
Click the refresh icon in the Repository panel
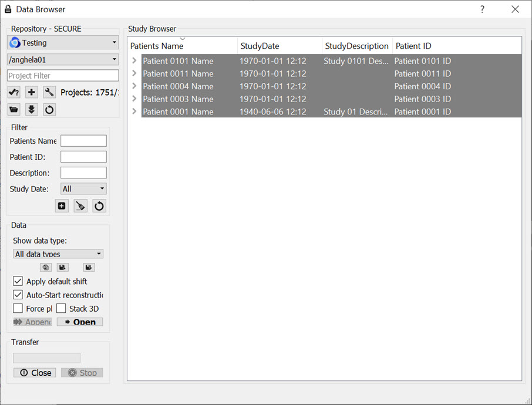click(x=49, y=109)
